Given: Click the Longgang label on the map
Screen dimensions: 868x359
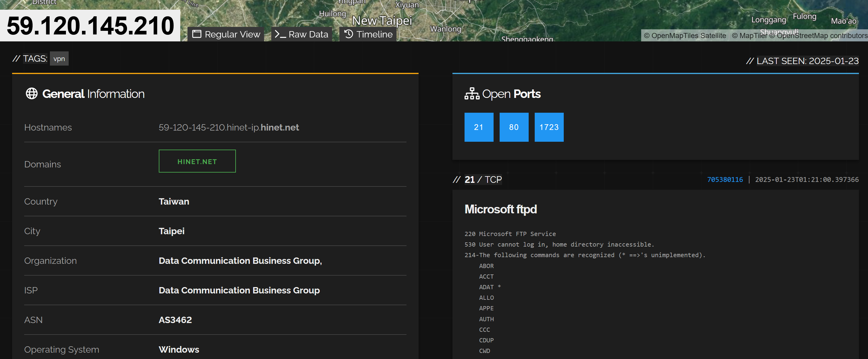Looking at the screenshot, I should tap(768, 20).
